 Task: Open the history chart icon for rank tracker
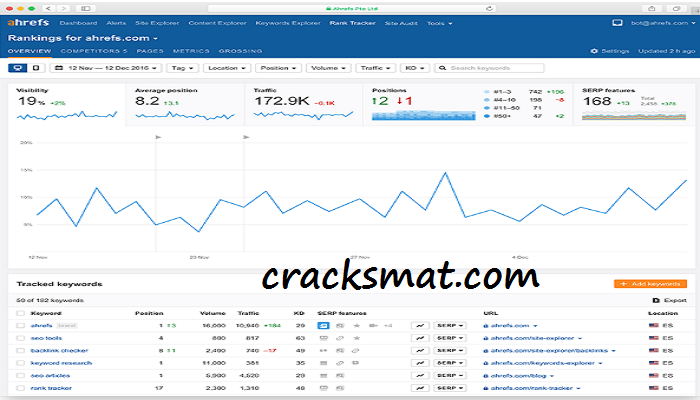[420, 388]
